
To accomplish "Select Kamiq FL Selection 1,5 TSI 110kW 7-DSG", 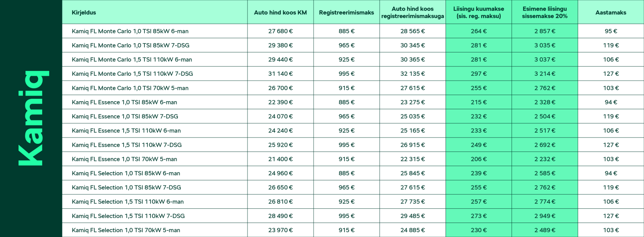I will [128, 216].
